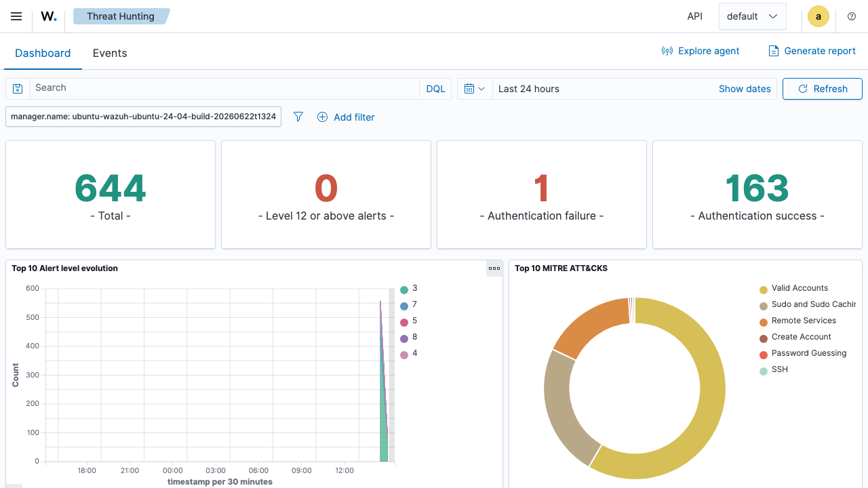This screenshot has width=868, height=488.
Task: Click the Level 12 or above alerts metric
Action: [326, 195]
